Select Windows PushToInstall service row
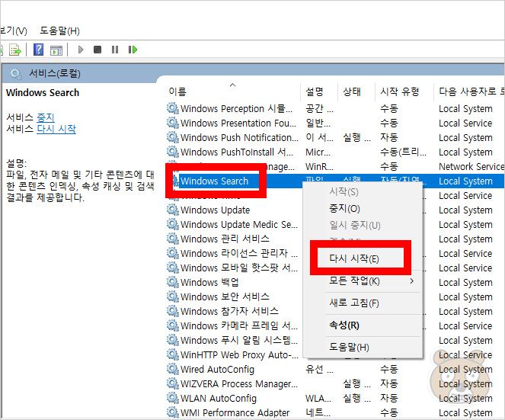Screen dimensions: 505x420 coord(237,152)
